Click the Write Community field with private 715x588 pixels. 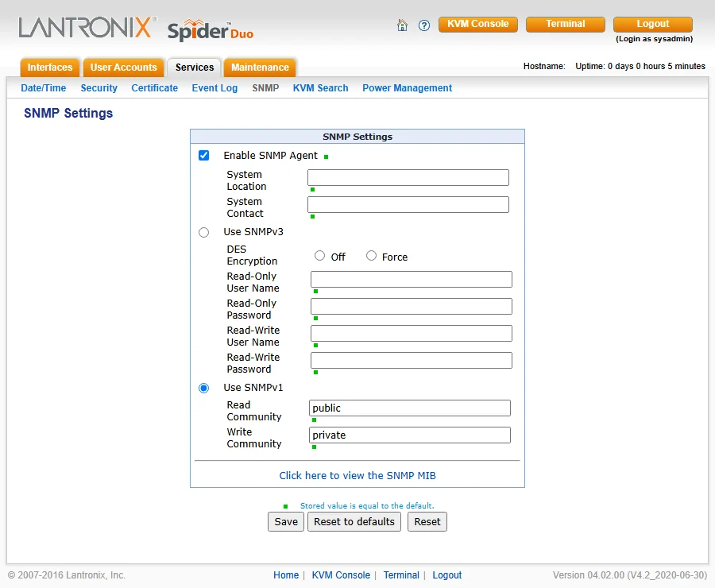pos(409,435)
